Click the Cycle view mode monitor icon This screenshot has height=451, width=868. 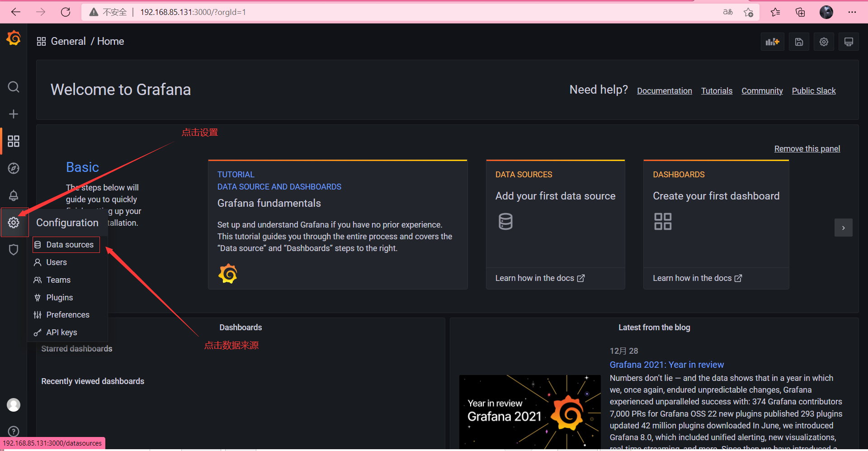pyautogui.click(x=849, y=42)
